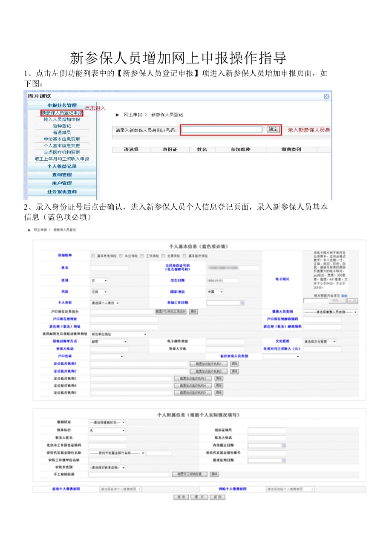
Task: Enable the 基本医疗保险 checkbox
Action: [185, 256]
